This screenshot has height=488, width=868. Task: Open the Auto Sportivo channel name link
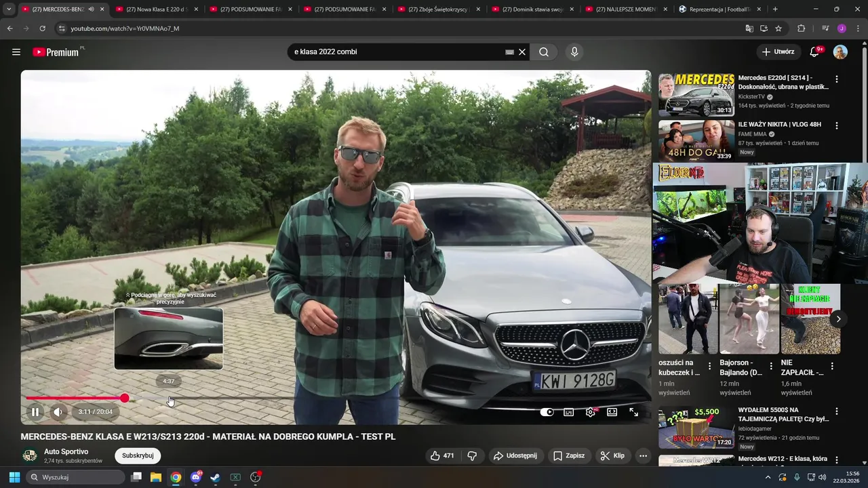(66, 451)
